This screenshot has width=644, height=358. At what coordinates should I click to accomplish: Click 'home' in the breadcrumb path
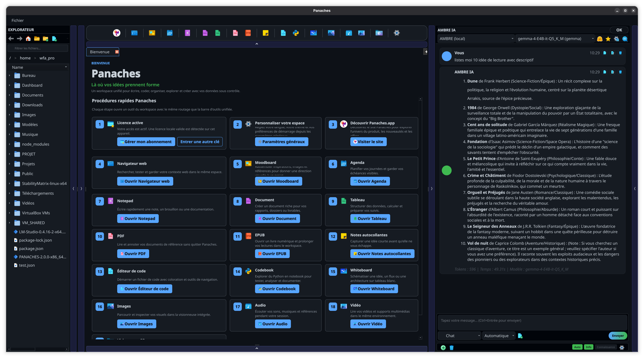(x=25, y=58)
